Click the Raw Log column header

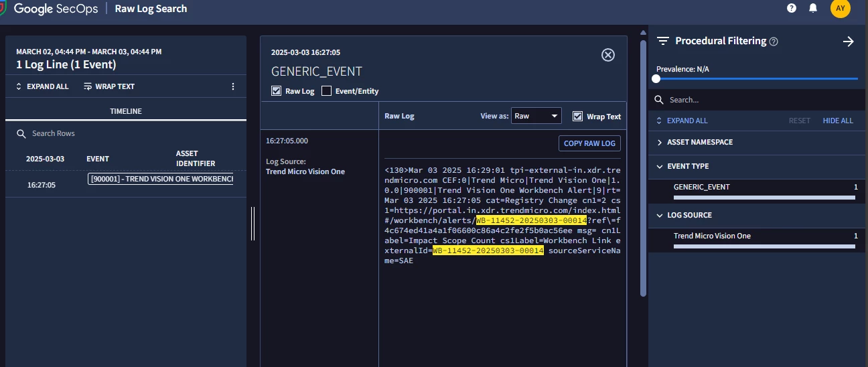click(x=399, y=116)
